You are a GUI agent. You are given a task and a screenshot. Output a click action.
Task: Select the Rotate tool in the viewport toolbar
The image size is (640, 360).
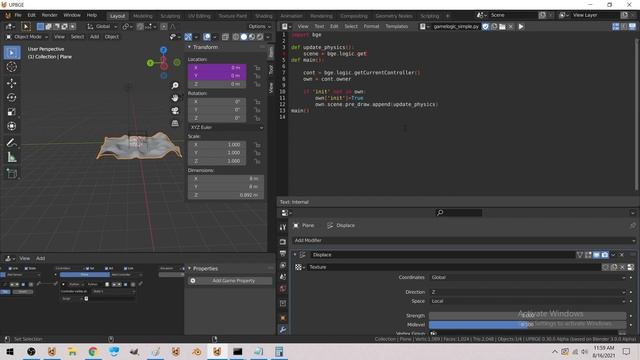[x=11, y=98]
